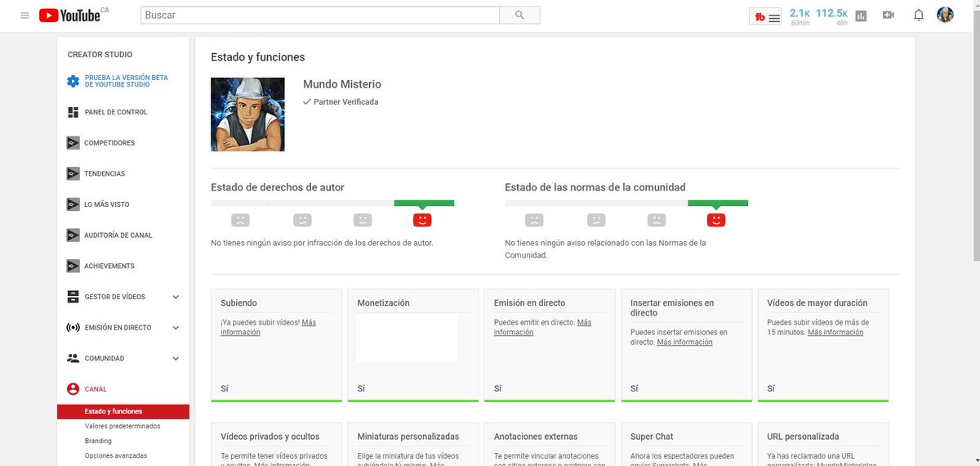This screenshot has width=980, height=466.
Task: Click the 112.5K 48h stat
Action: pyautogui.click(x=832, y=16)
